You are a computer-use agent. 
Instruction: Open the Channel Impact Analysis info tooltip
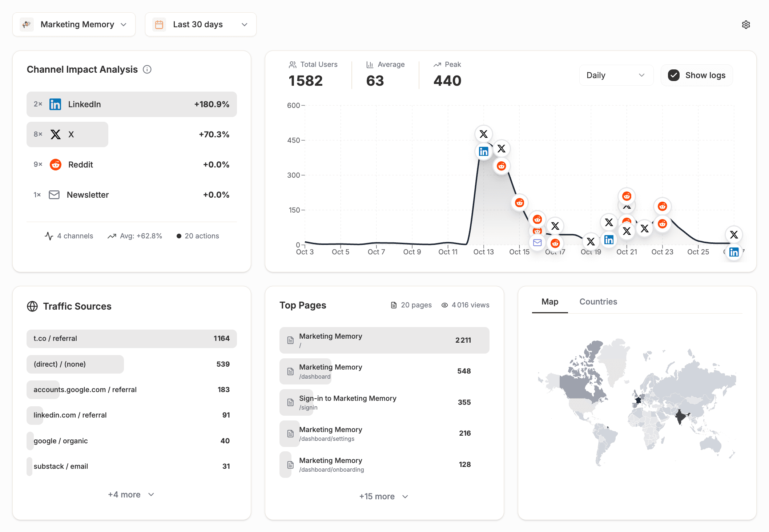[147, 69]
